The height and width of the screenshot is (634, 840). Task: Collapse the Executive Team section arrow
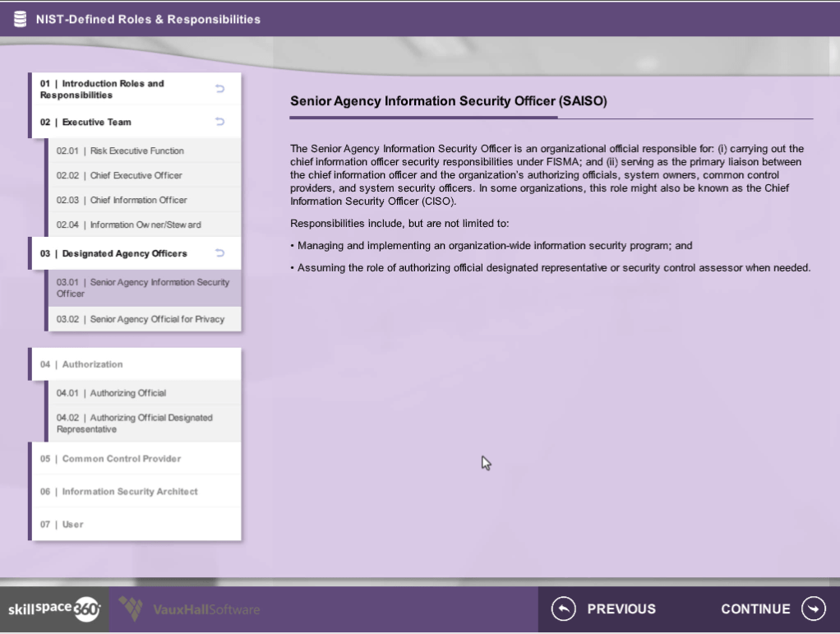pos(219,122)
